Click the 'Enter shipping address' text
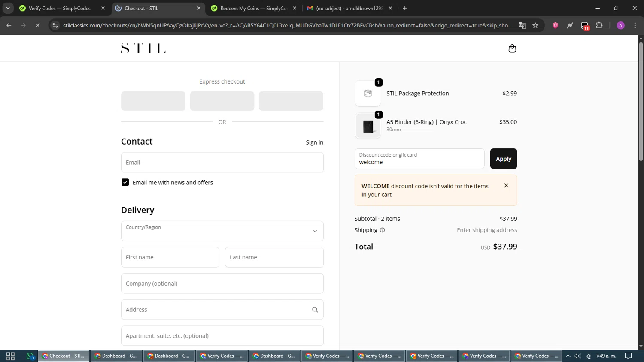The width and height of the screenshot is (644, 362). [x=487, y=230]
